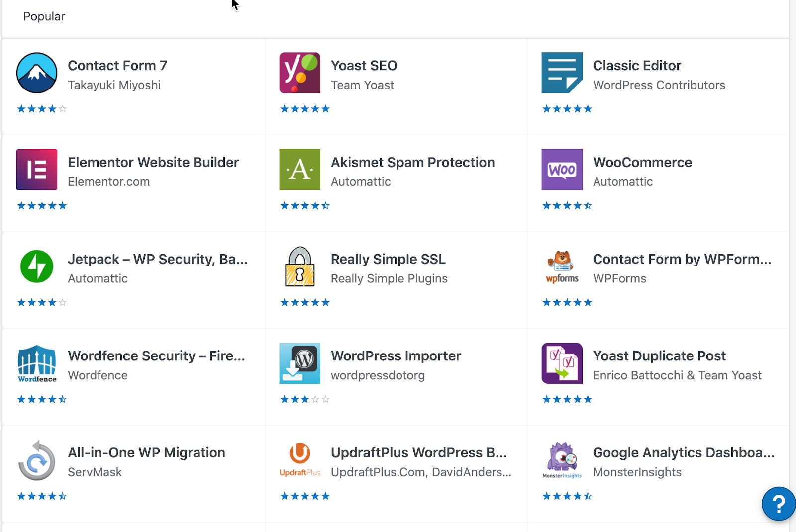796x532 pixels.
Task: Open the blue help question mark button
Action: (x=778, y=504)
